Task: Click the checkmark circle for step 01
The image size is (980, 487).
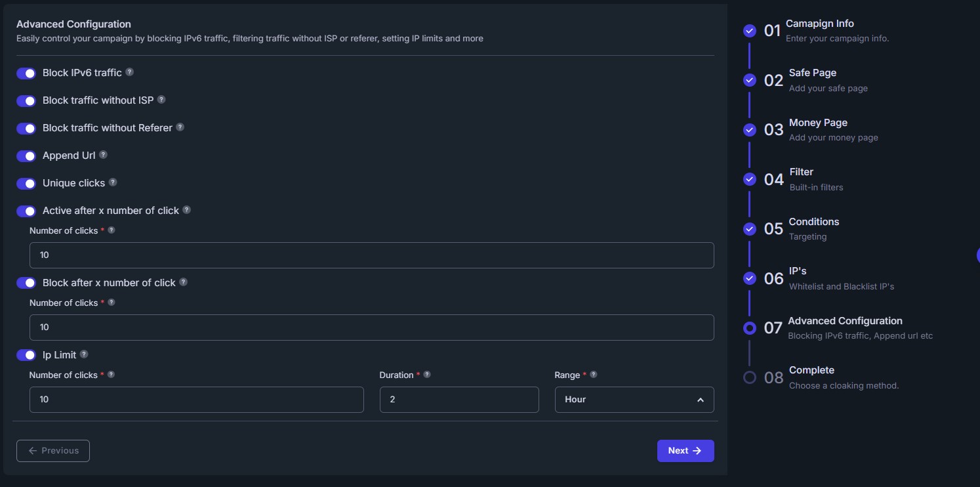Action: click(750, 31)
